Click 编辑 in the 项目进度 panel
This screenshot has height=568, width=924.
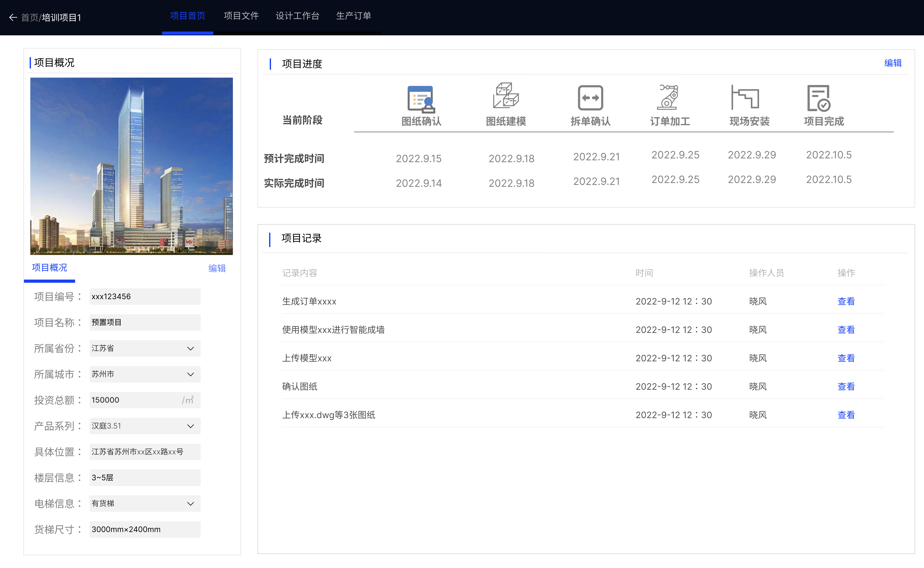click(893, 63)
